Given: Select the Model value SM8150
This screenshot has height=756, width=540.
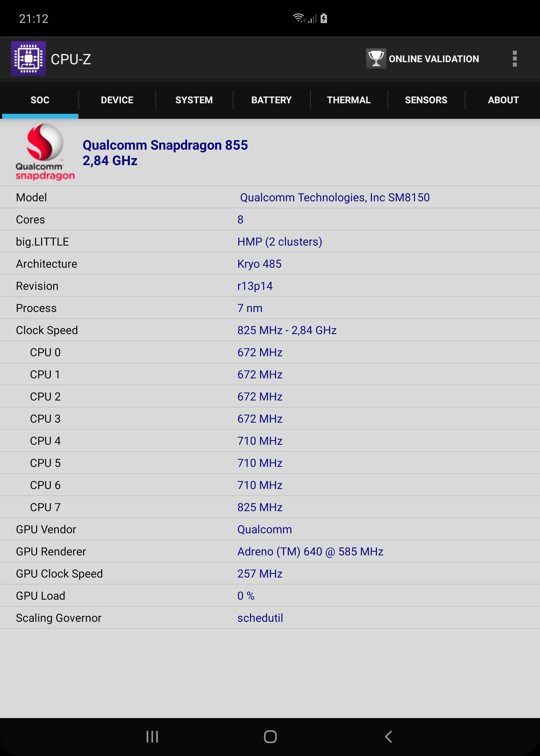Looking at the screenshot, I should [x=335, y=197].
